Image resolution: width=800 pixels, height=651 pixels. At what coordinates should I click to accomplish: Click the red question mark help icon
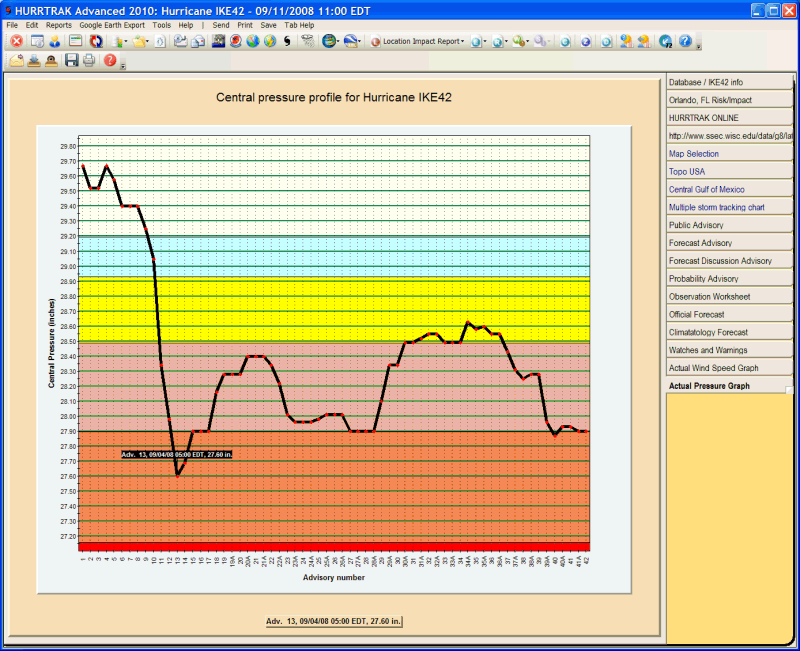[110, 61]
